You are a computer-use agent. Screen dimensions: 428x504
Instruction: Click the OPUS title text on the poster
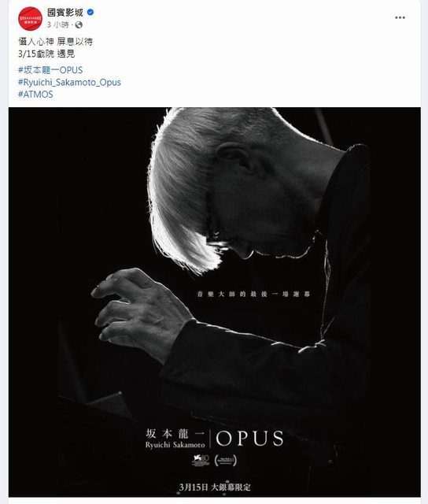250,438
